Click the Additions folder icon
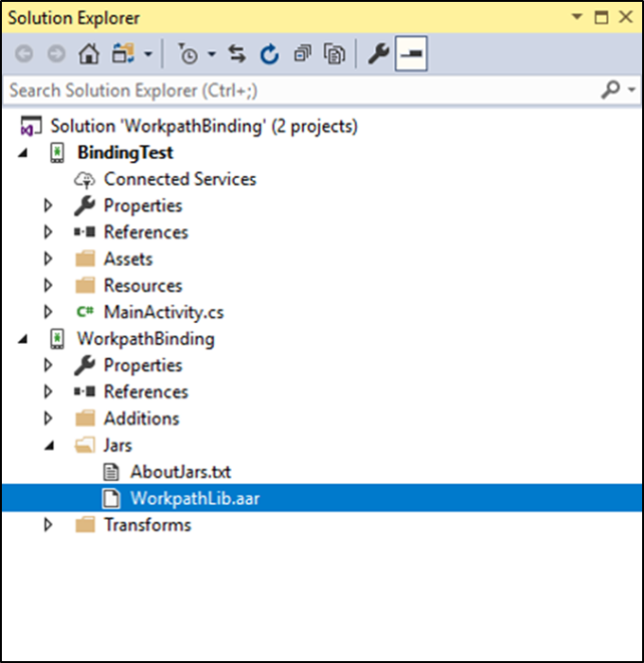 pyautogui.click(x=85, y=419)
